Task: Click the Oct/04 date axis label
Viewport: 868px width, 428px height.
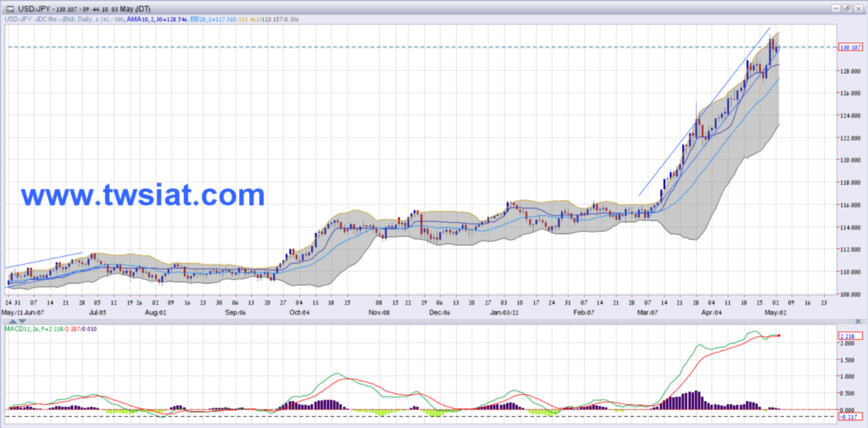Action: pos(299,313)
